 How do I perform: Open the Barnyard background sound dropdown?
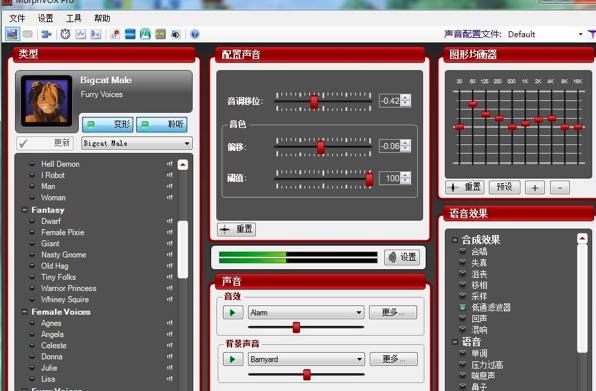coord(306,359)
